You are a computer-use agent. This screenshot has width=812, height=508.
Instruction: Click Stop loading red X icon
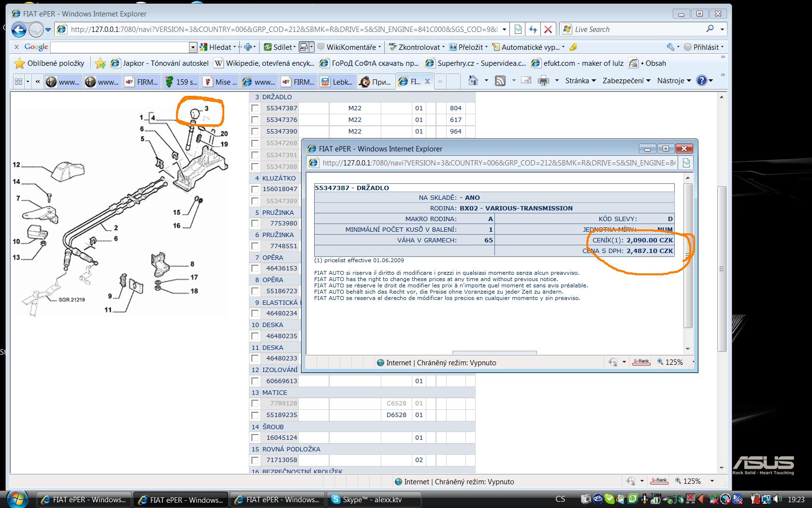548,30
